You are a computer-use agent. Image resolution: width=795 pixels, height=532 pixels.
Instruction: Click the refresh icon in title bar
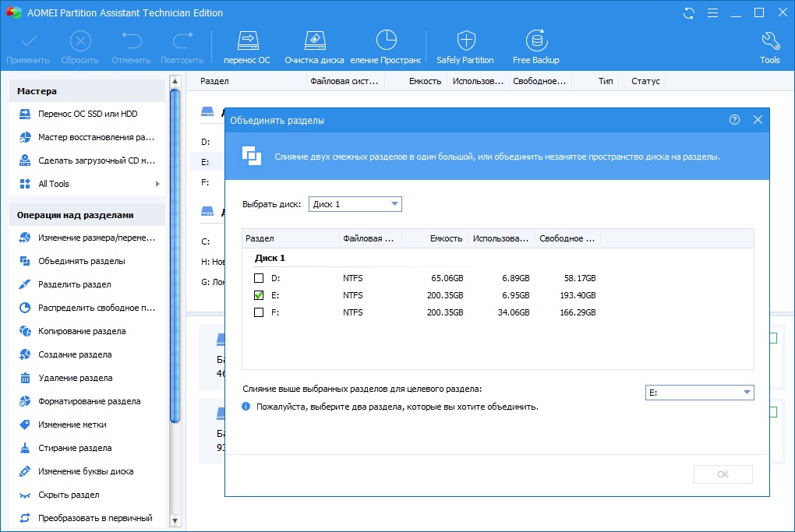[688, 13]
